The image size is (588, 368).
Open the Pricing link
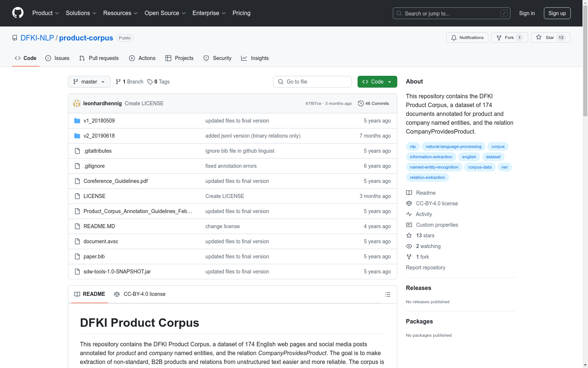pyautogui.click(x=241, y=13)
